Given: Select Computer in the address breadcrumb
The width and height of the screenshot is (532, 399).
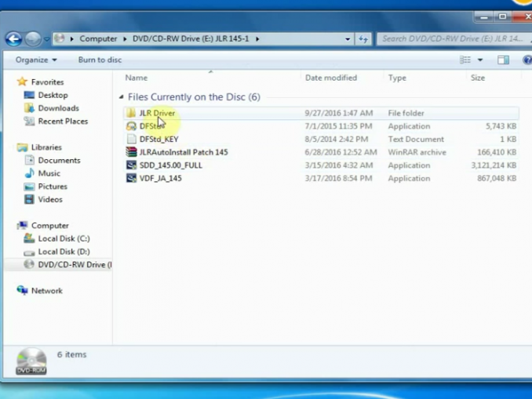Looking at the screenshot, I should [x=98, y=38].
